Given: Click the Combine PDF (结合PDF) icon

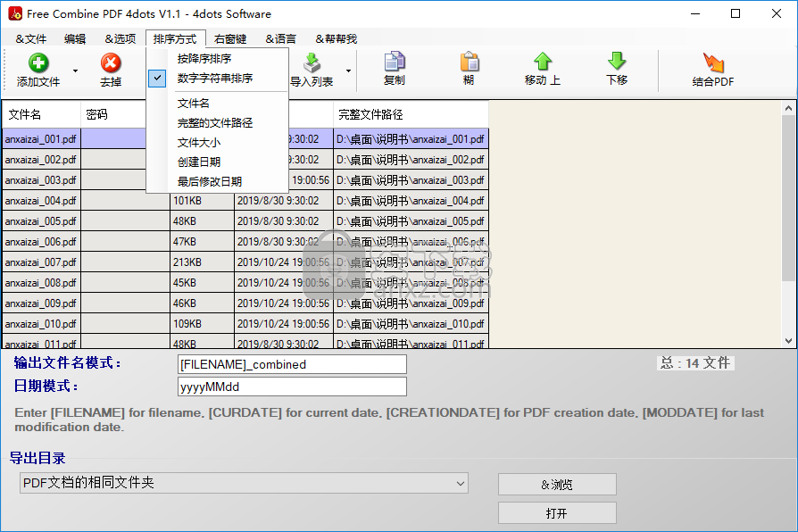Looking at the screenshot, I should [713, 62].
